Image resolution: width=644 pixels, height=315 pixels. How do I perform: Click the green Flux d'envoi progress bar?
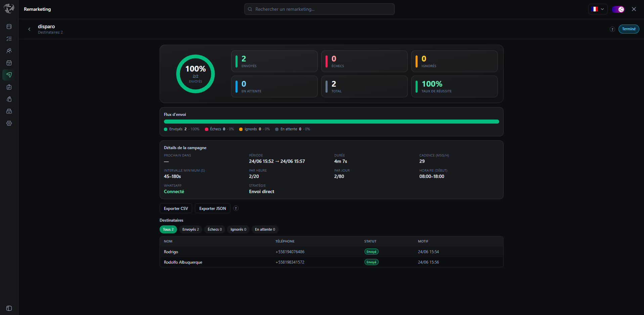click(331, 122)
